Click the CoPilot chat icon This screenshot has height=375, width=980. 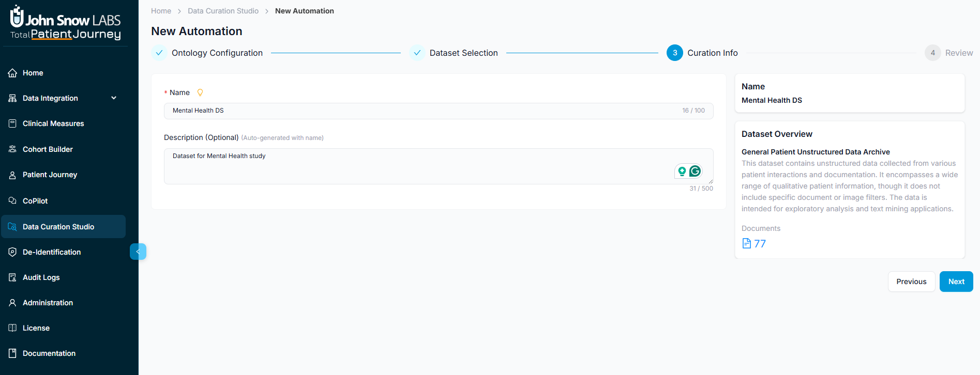tap(12, 200)
